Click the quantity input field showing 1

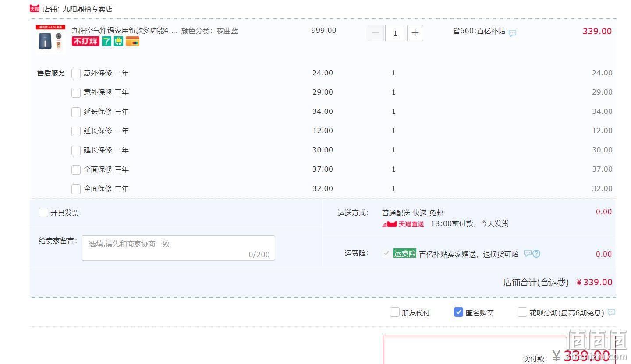pos(395,33)
